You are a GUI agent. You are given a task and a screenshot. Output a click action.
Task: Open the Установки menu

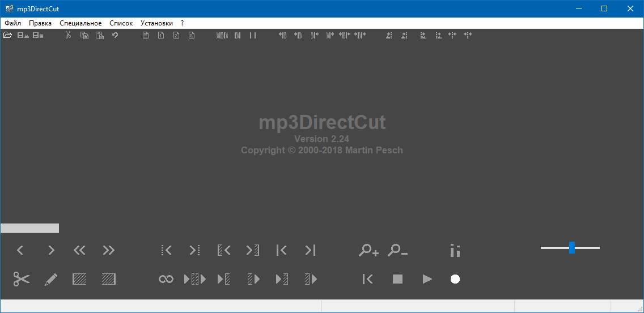[156, 23]
